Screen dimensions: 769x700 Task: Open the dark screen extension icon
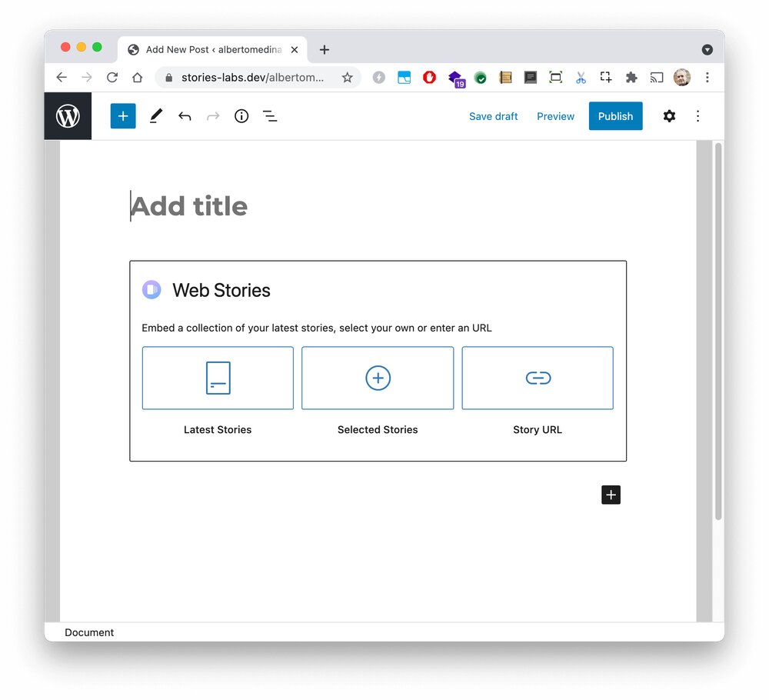click(531, 77)
